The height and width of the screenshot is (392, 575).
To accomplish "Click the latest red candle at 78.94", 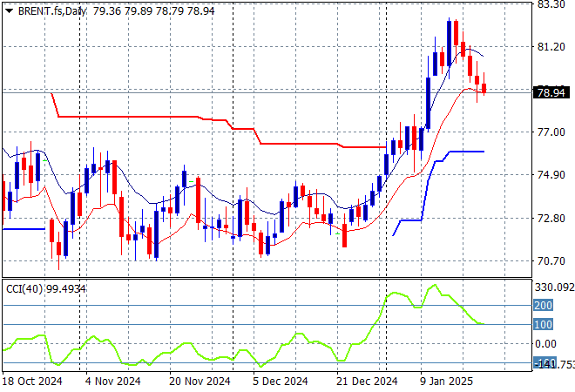I will (484, 88).
